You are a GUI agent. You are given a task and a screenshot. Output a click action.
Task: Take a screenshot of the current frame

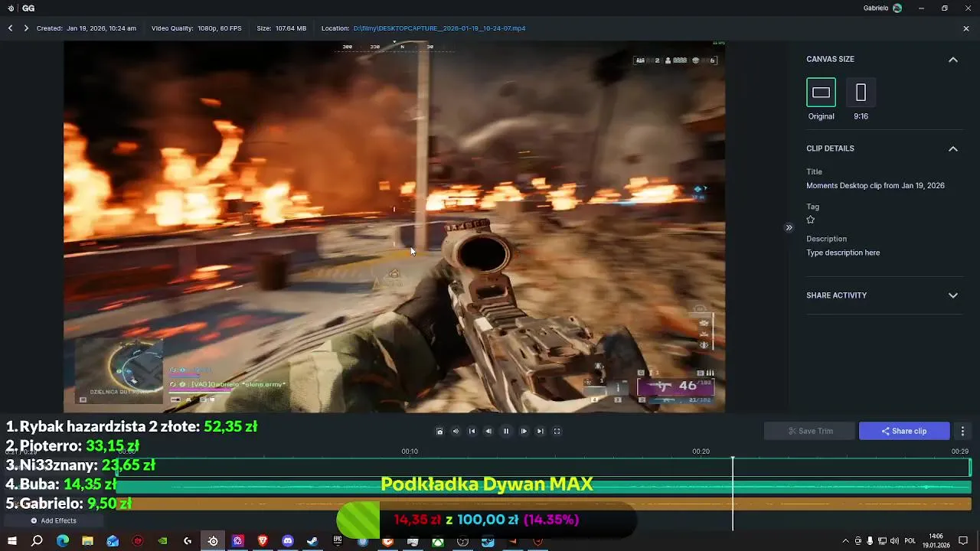(439, 431)
